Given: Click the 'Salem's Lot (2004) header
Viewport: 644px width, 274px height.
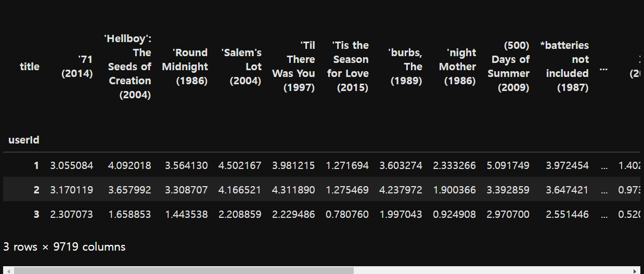Looking at the screenshot, I should (241, 67).
